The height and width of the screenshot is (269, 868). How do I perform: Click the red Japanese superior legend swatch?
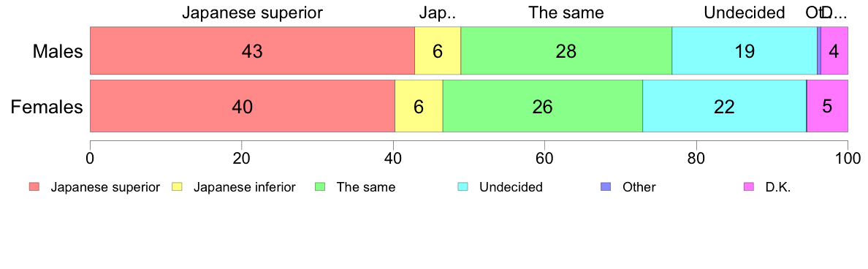coord(34,187)
